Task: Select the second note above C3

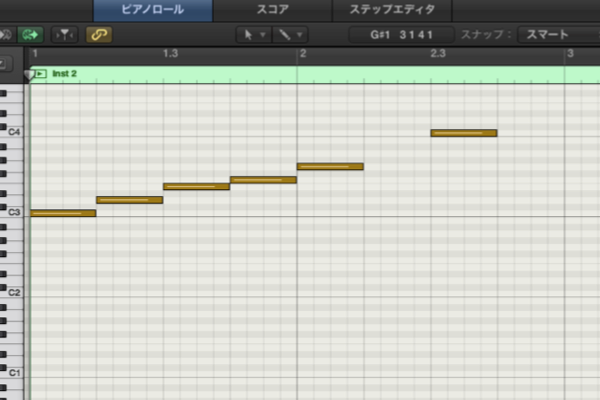Action: [x=130, y=200]
